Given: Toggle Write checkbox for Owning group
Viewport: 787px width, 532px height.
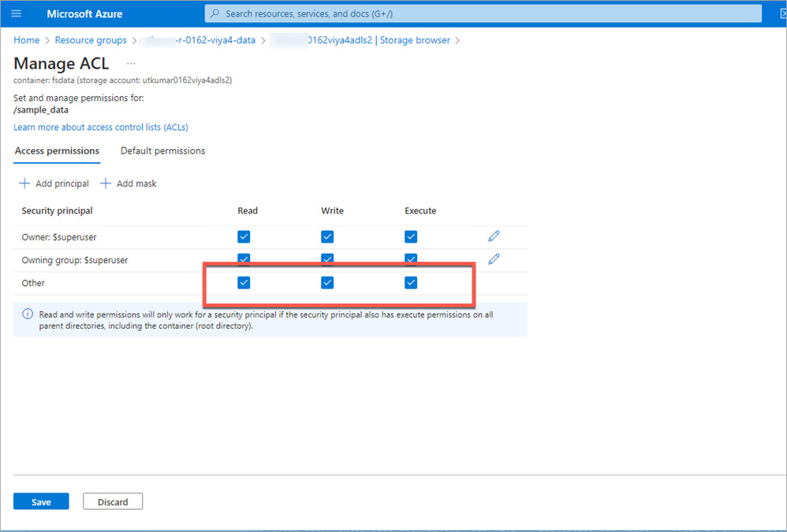Looking at the screenshot, I should (x=327, y=260).
